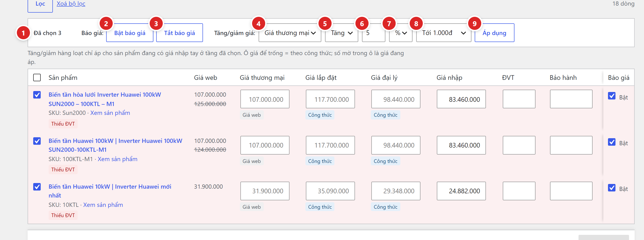Click the Áp dụng button
This screenshot has height=240, width=644.
tap(495, 33)
